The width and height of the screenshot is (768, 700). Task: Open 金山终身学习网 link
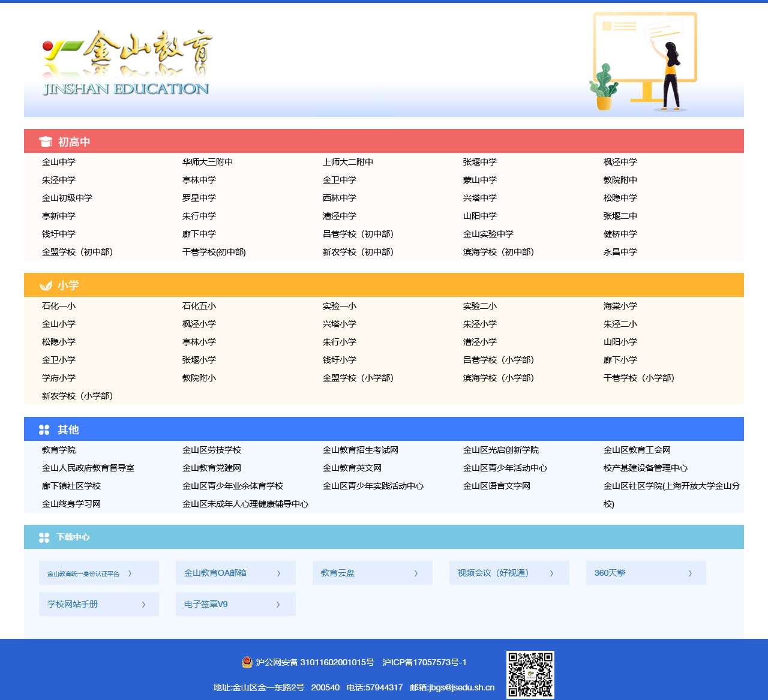71,504
